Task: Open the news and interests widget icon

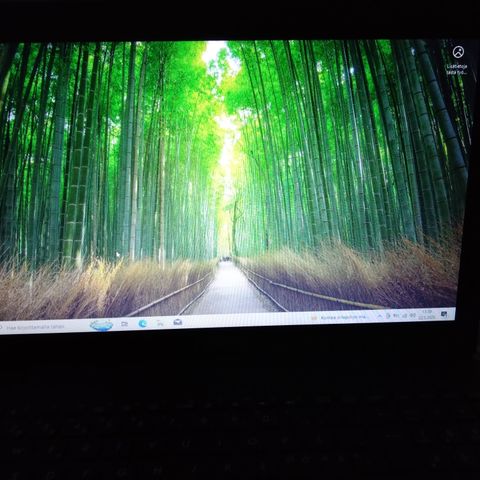Action: click(x=314, y=318)
